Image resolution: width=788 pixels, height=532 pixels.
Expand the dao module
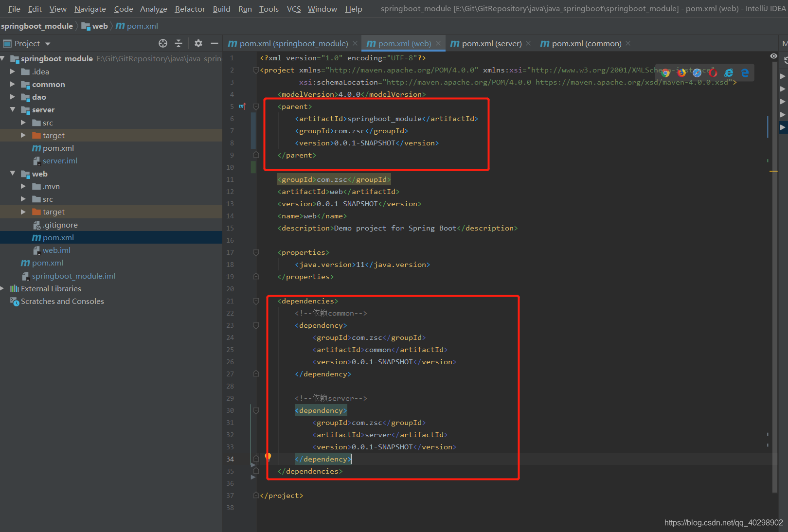(13, 97)
